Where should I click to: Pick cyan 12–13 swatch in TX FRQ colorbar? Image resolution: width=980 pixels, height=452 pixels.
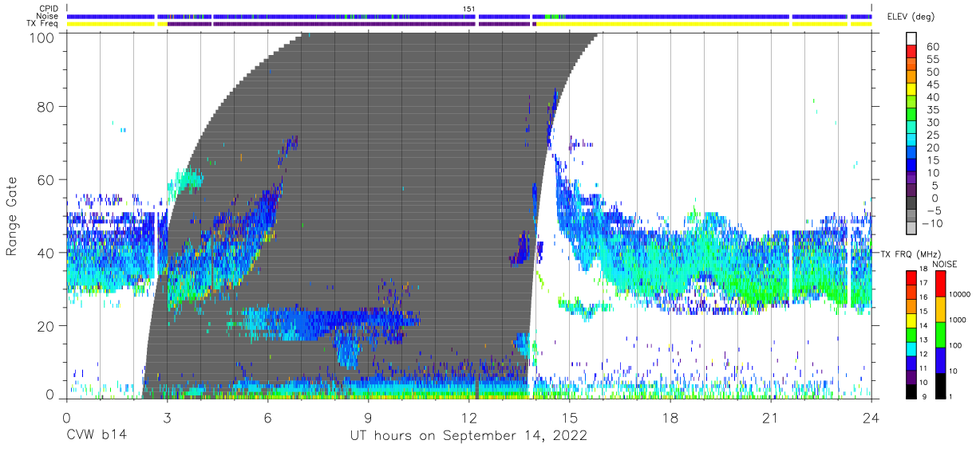pyautogui.click(x=911, y=349)
